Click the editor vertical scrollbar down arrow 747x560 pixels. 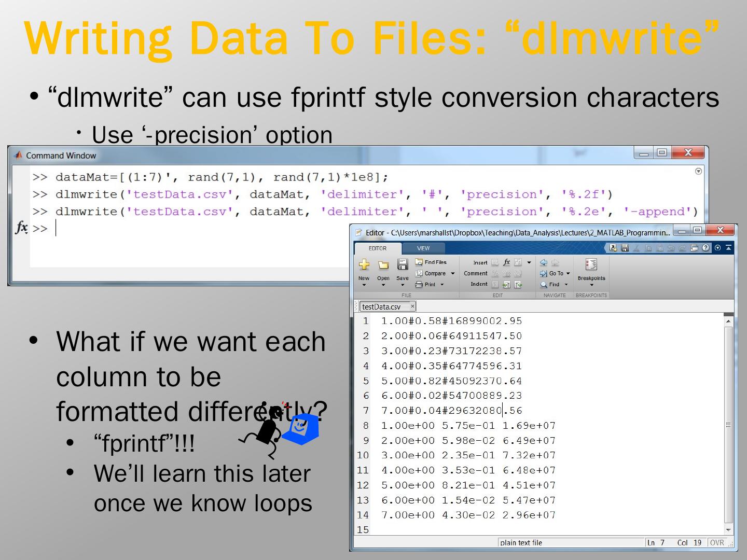click(x=728, y=529)
